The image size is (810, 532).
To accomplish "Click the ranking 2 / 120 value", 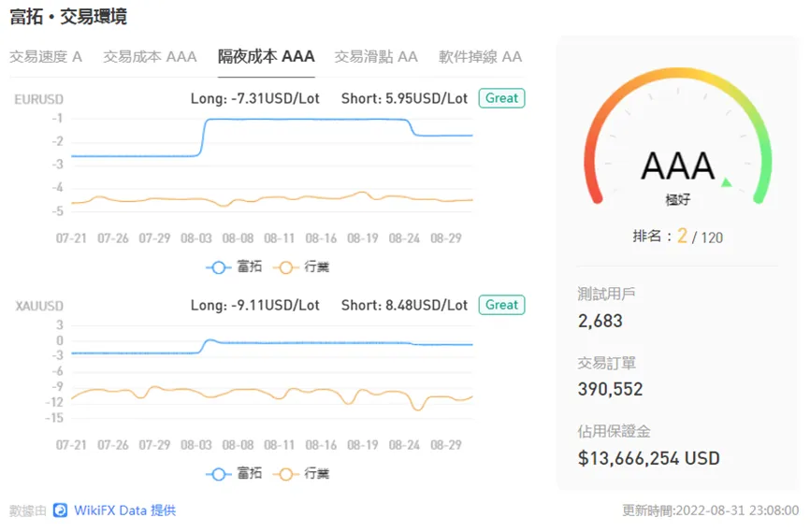I will [x=700, y=237].
